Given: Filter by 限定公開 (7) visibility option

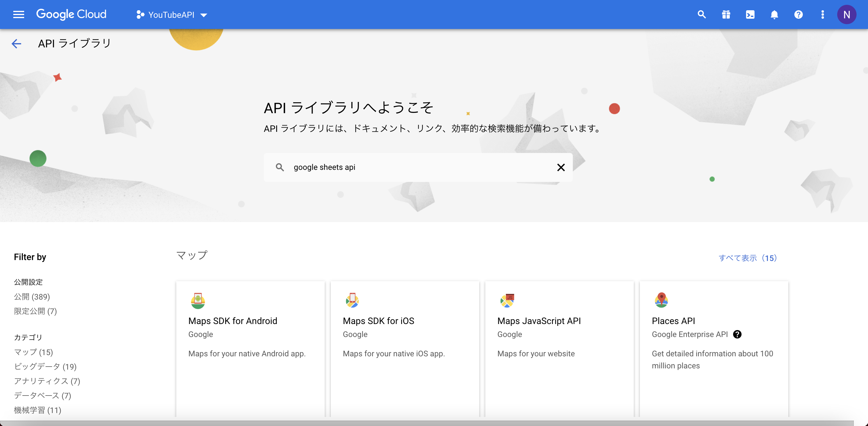Looking at the screenshot, I should point(35,311).
